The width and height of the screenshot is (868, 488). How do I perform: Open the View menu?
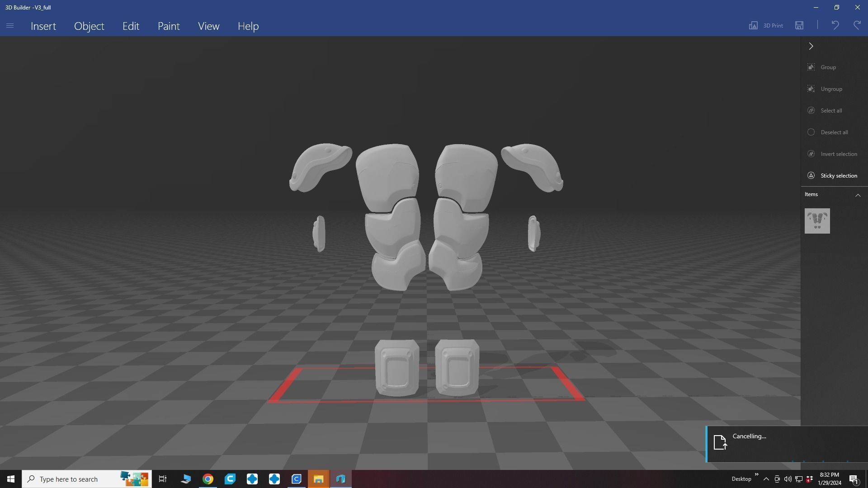208,26
